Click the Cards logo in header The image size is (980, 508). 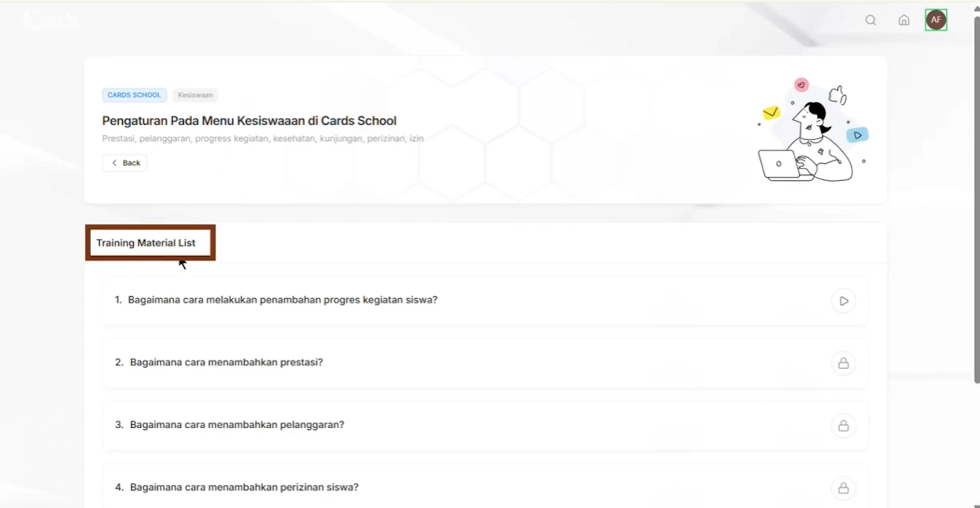coord(51,20)
